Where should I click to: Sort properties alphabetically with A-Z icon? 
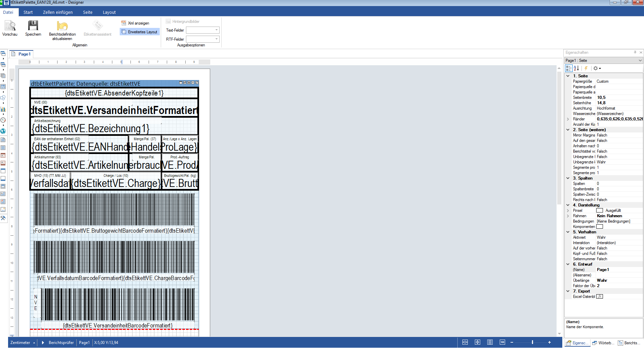click(576, 68)
